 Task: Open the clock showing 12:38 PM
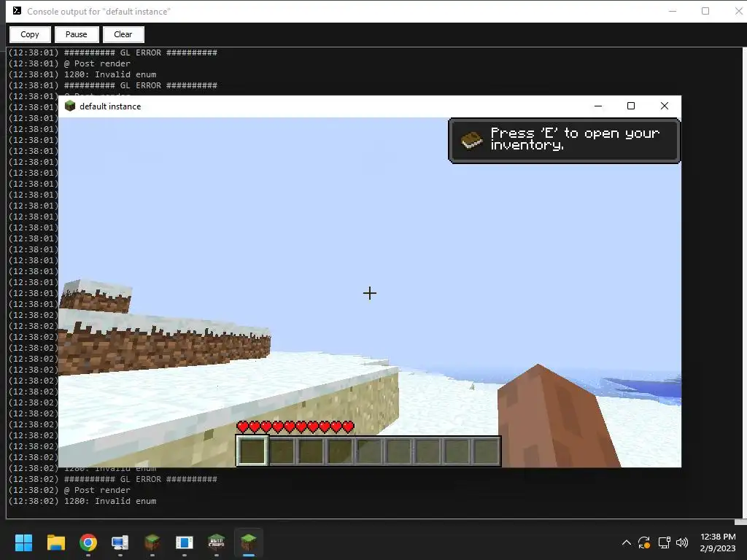point(718,542)
